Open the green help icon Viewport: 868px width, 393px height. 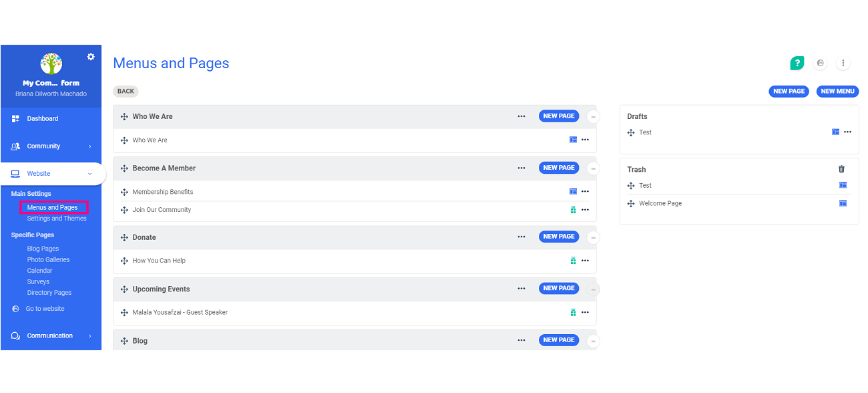coord(797,63)
